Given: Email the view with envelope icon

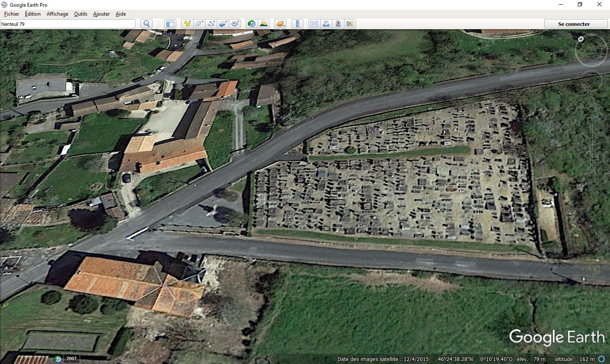Looking at the screenshot, I should (x=314, y=24).
